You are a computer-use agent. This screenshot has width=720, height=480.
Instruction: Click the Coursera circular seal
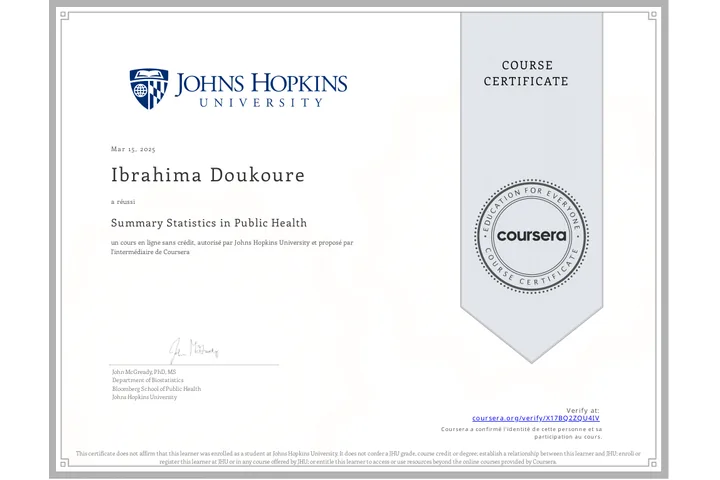coord(532,236)
